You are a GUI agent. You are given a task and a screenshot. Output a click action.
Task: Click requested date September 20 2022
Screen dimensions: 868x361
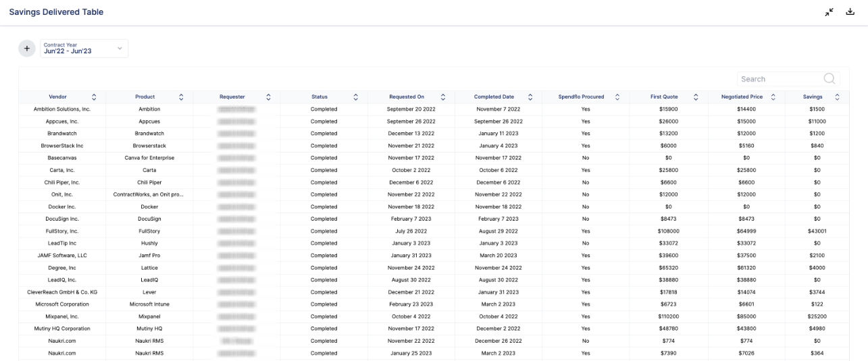pos(411,109)
